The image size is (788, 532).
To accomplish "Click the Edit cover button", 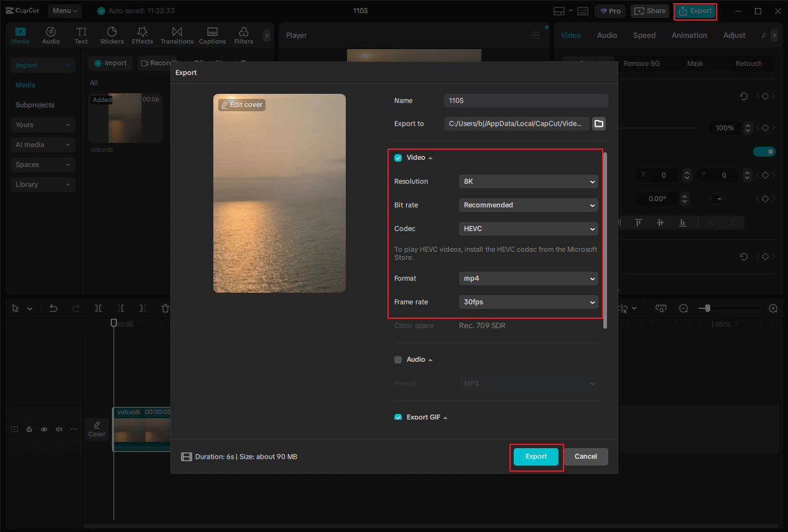I will point(241,104).
